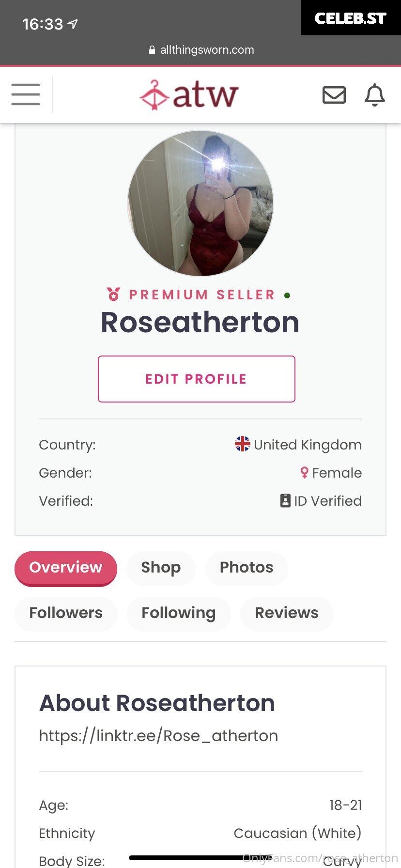Open the linktr.ee/Rose_atherton link

pos(158,736)
